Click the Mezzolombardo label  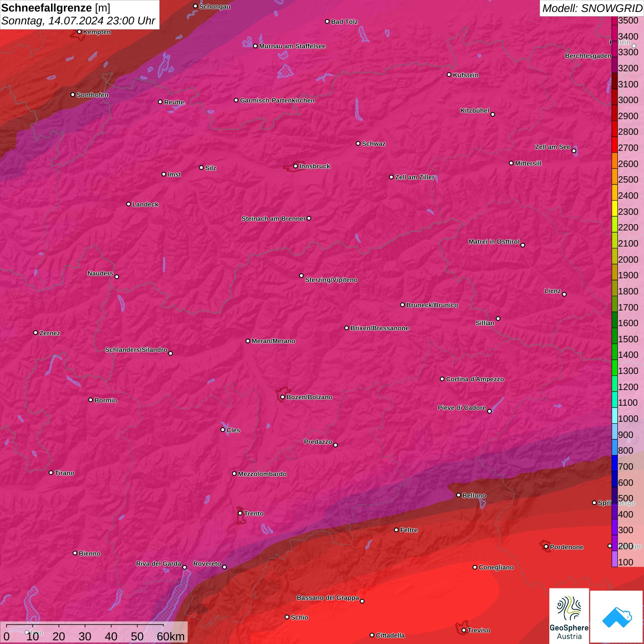(262, 474)
